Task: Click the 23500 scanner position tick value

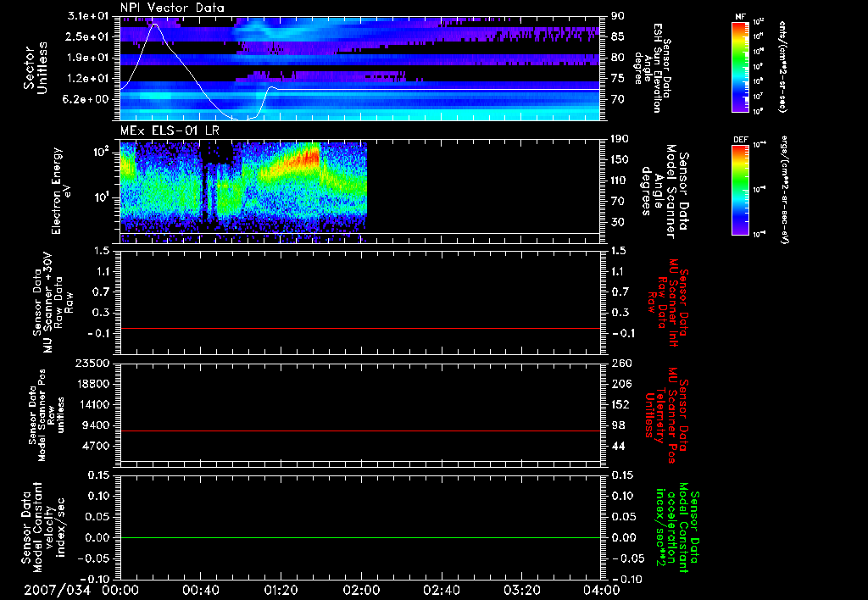Action: [x=92, y=363]
